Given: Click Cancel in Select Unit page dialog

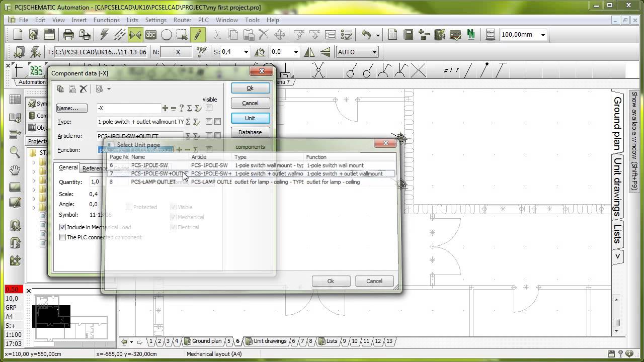Looking at the screenshot, I should point(374,281).
